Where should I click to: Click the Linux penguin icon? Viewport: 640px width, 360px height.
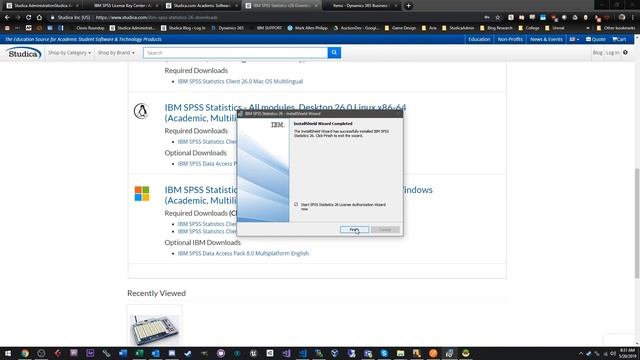tap(141, 111)
